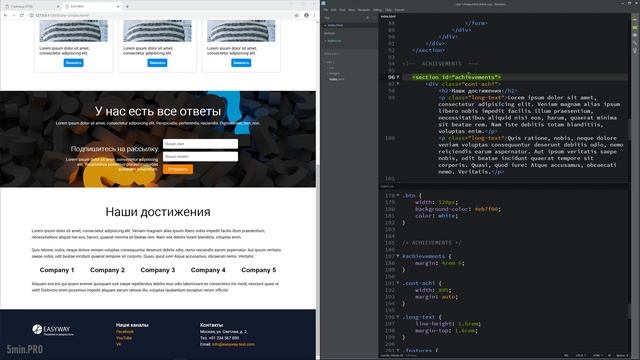Select index.html in the working files list

click(x=335, y=25)
